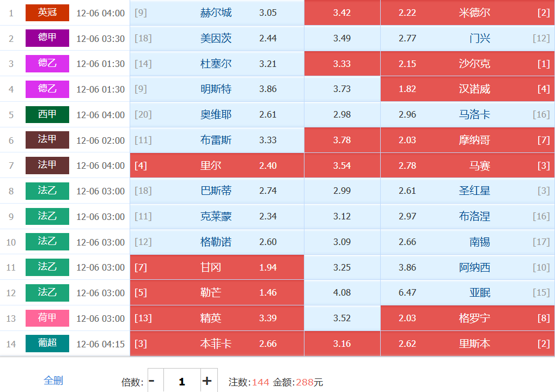Click the pink 荷甲 league badge
Viewport: 555px width, 392px height.
tap(47, 318)
